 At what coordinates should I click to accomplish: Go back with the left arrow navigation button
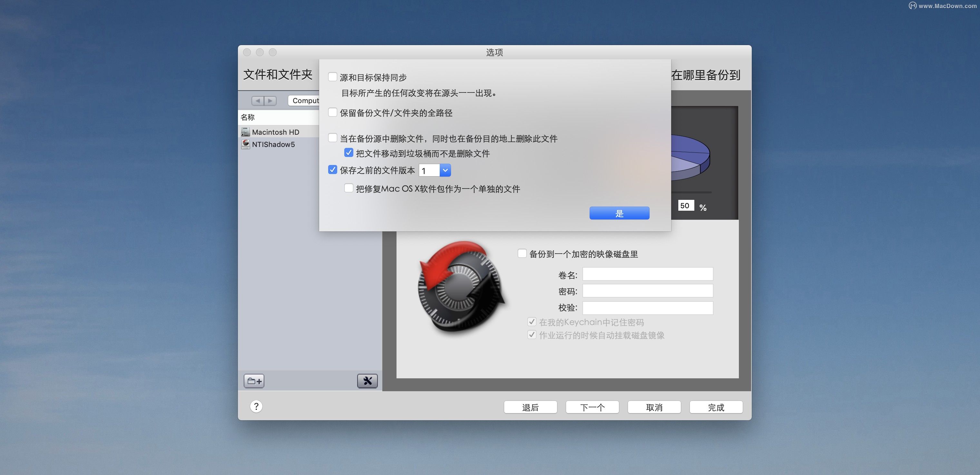(x=258, y=101)
